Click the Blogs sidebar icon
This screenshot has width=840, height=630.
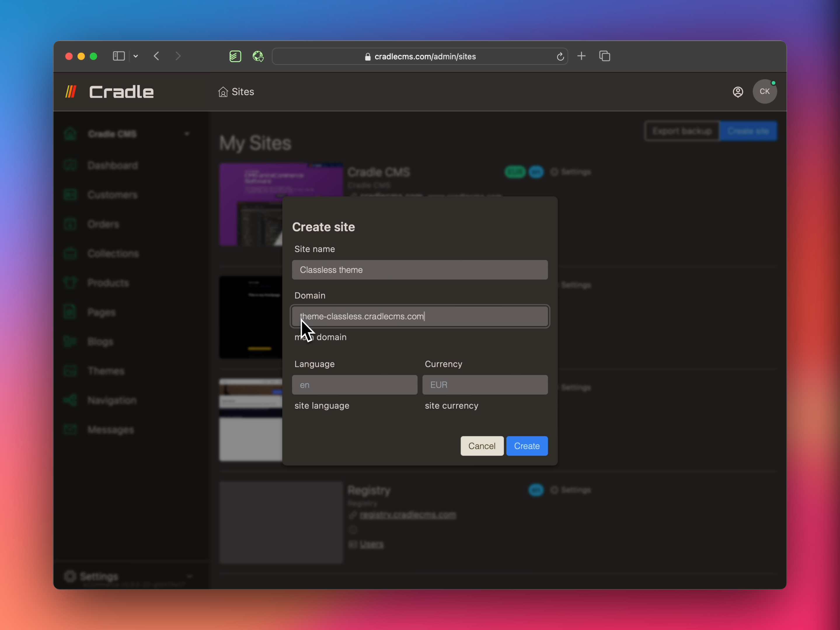point(70,342)
